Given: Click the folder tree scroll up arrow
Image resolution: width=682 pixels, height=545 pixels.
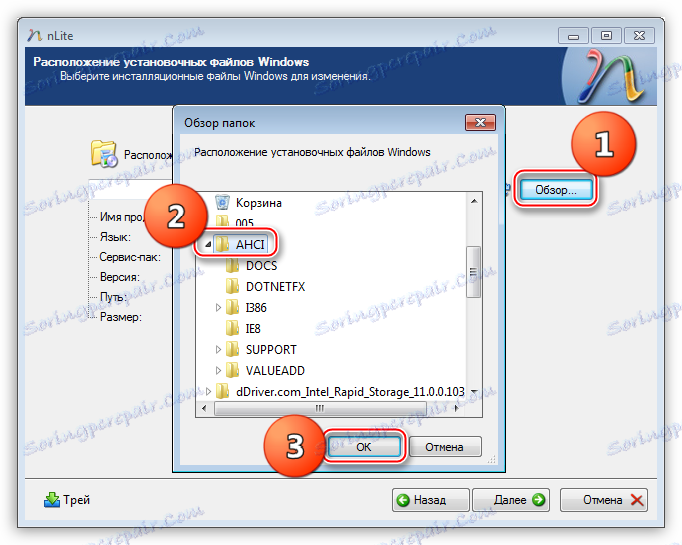Looking at the screenshot, I should click(x=474, y=201).
